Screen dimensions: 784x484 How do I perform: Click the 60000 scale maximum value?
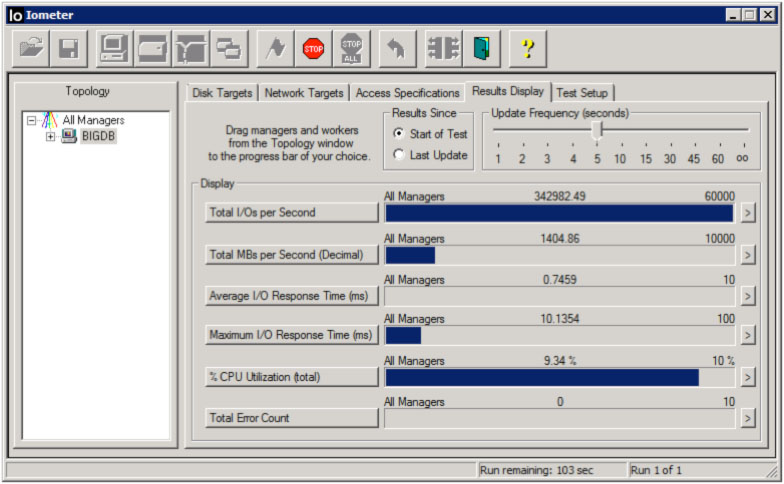[x=720, y=196]
